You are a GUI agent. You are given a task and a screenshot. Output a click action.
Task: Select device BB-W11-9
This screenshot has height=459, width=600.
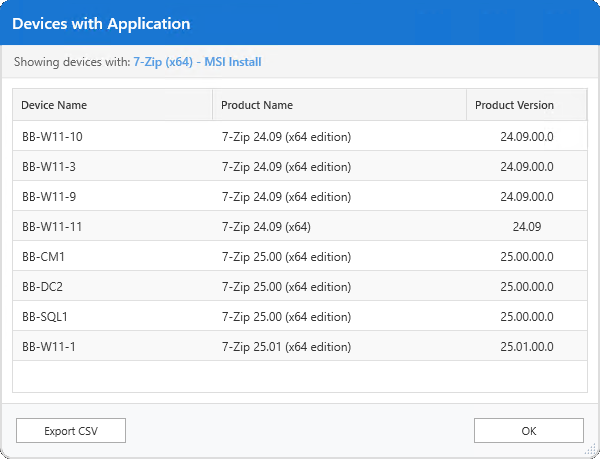(x=49, y=197)
